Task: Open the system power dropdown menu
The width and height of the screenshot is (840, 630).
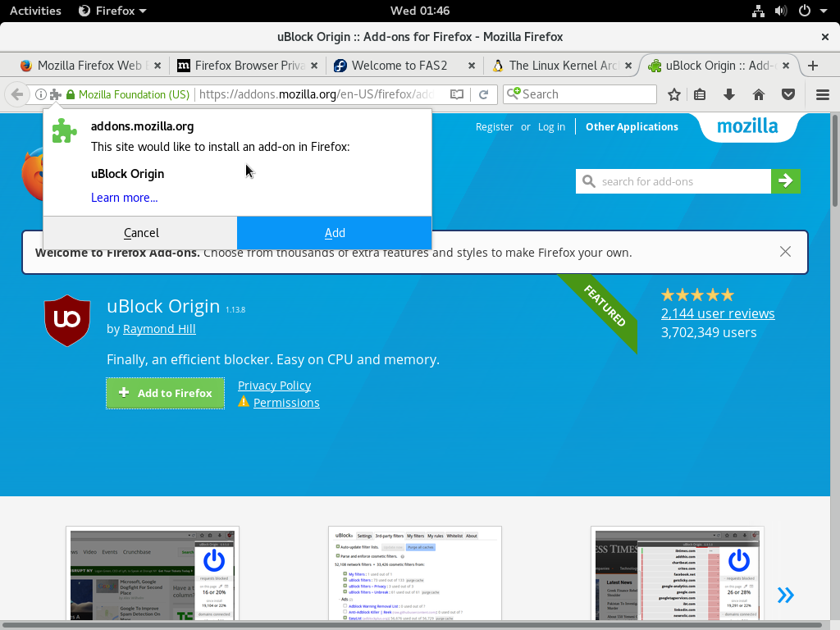Action: 811,11
